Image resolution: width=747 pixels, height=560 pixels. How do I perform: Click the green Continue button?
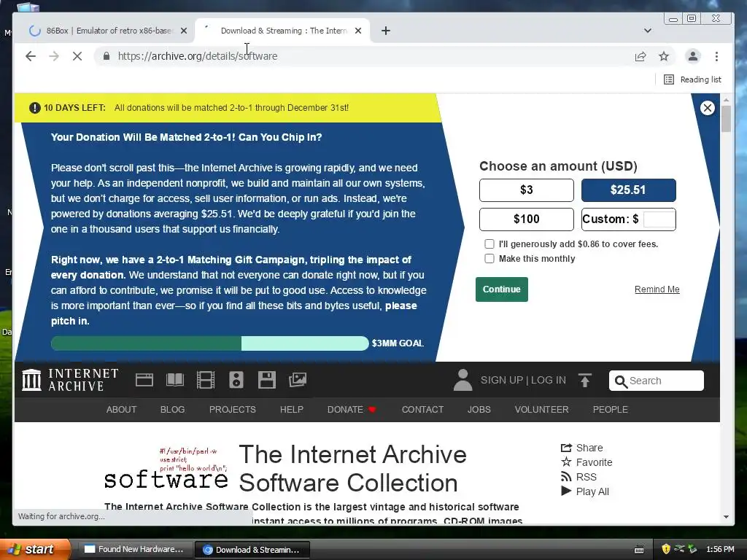click(502, 289)
